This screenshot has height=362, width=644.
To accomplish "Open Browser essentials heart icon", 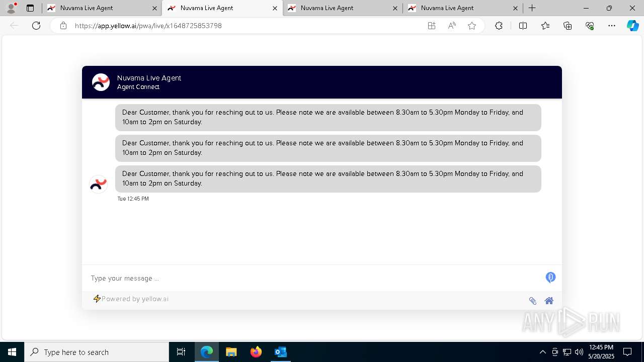I will tap(590, 26).
